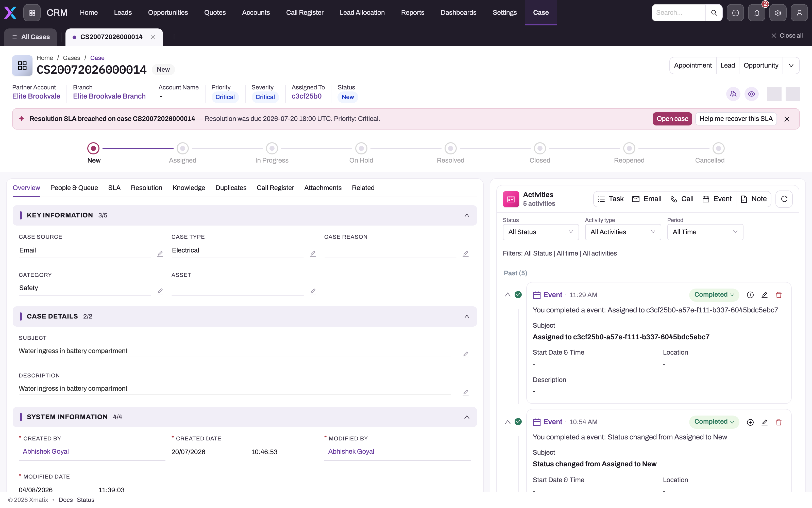Viewport: 812px width, 508px height.
Task: Collapse the 10:54 AM event card
Action: click(x=507, y=422)
